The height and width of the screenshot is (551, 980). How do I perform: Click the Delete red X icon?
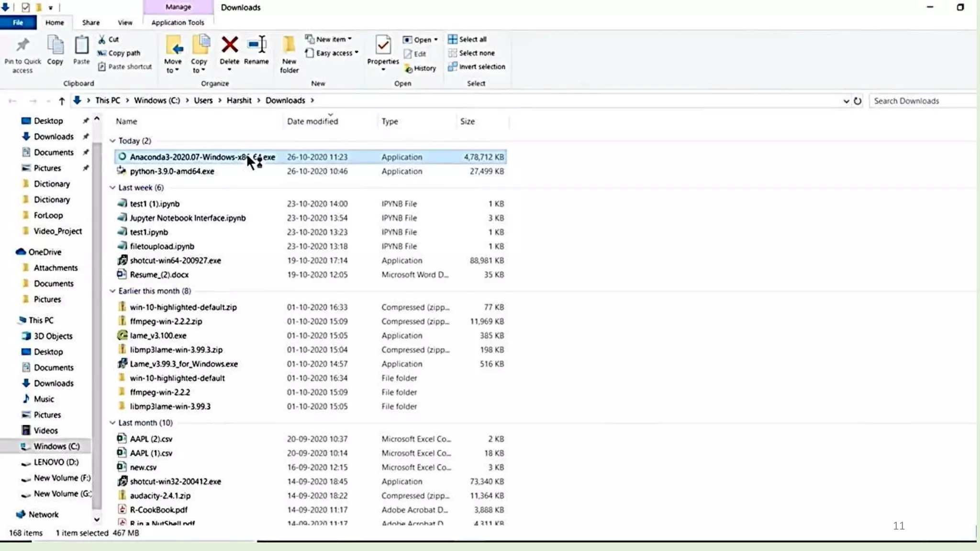(x=229, y=45)
